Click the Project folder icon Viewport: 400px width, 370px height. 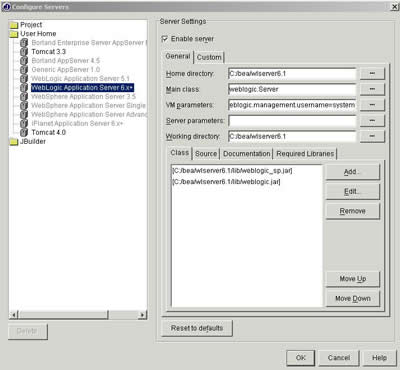[x=14, y=25]
